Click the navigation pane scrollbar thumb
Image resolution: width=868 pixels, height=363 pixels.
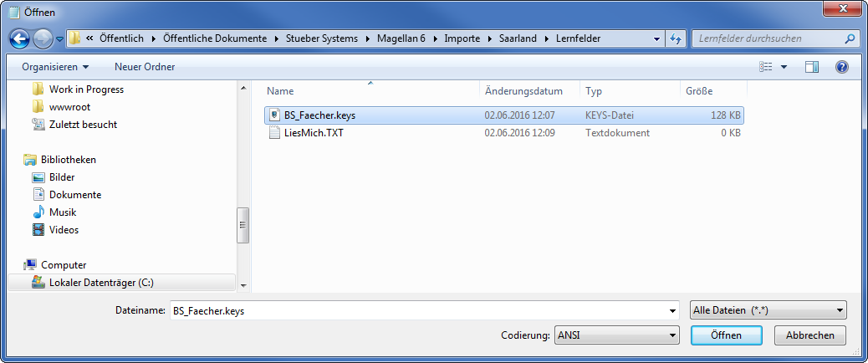(243, 225)
